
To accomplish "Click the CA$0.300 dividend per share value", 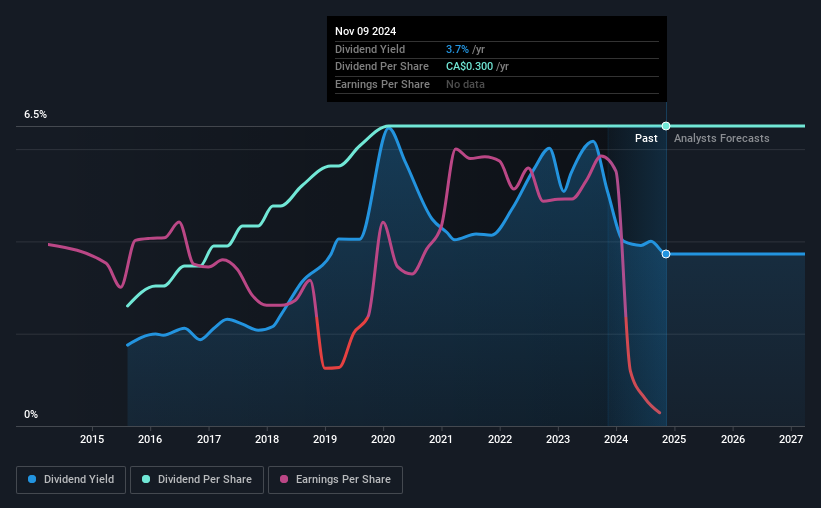I will (x=470, y=67).
